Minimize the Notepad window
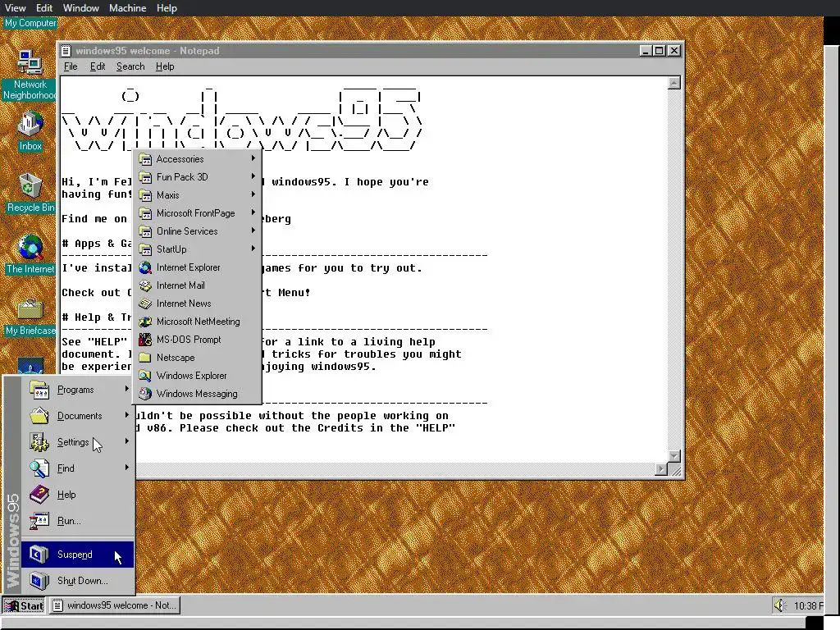This screenshot has height=630, width=840. 646,50
